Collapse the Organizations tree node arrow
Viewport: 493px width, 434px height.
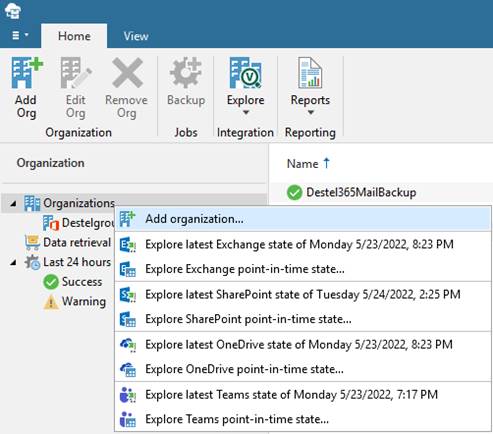coord(13,203)
